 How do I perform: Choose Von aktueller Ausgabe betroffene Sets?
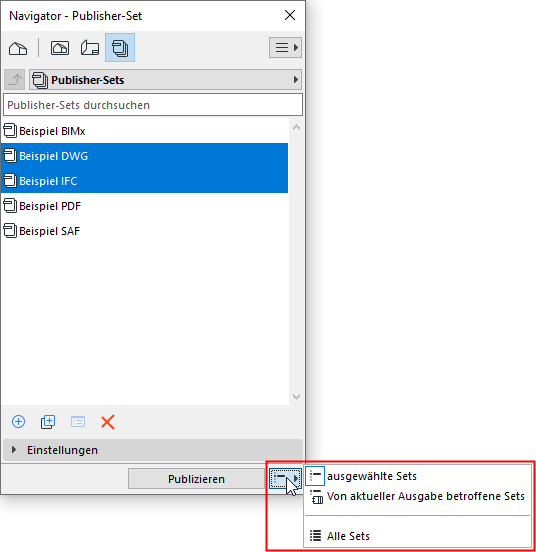click(x=417, y=496)
